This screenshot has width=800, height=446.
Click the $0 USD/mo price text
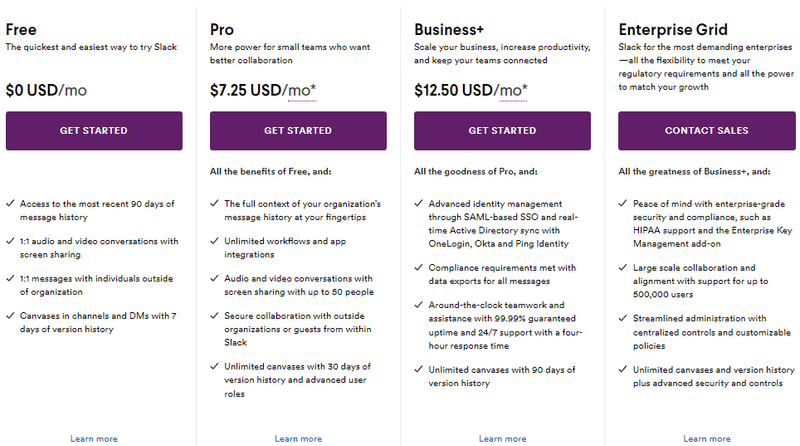pos(46,91)
